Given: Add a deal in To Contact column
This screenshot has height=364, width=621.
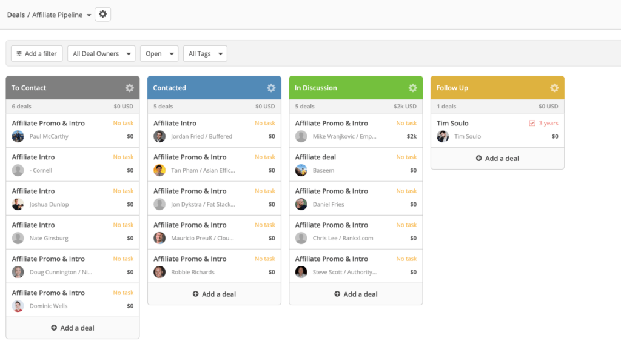Looking at the screenshot, I should click(73, 328).
